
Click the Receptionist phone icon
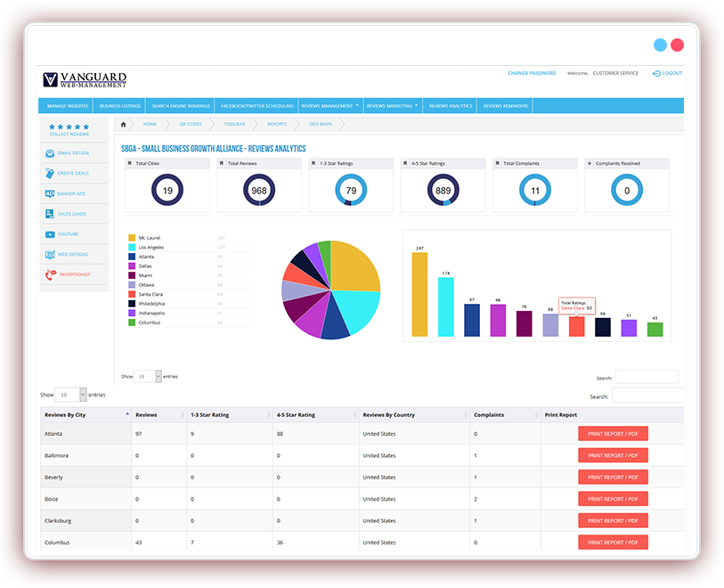click(x=50, y=275)
